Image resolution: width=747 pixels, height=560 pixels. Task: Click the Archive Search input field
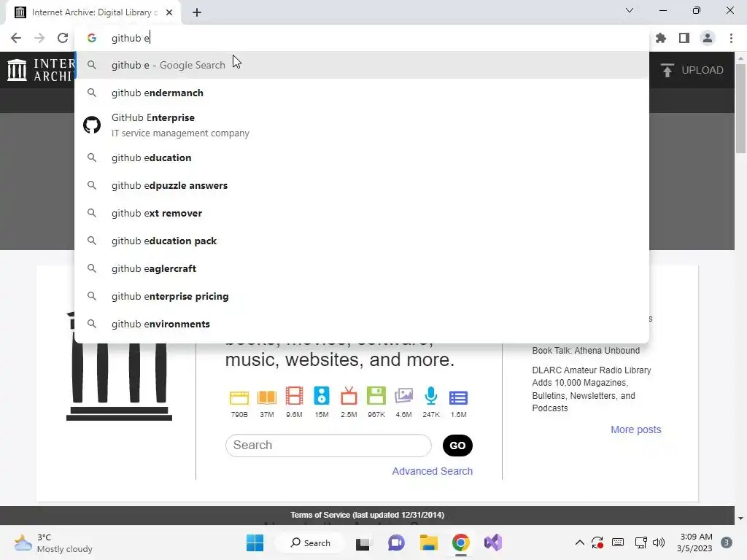click(328, 446)
